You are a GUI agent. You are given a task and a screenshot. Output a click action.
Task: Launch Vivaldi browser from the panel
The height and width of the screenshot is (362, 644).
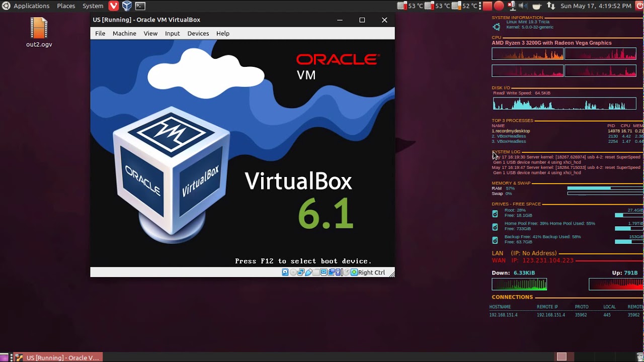[114, 6]
